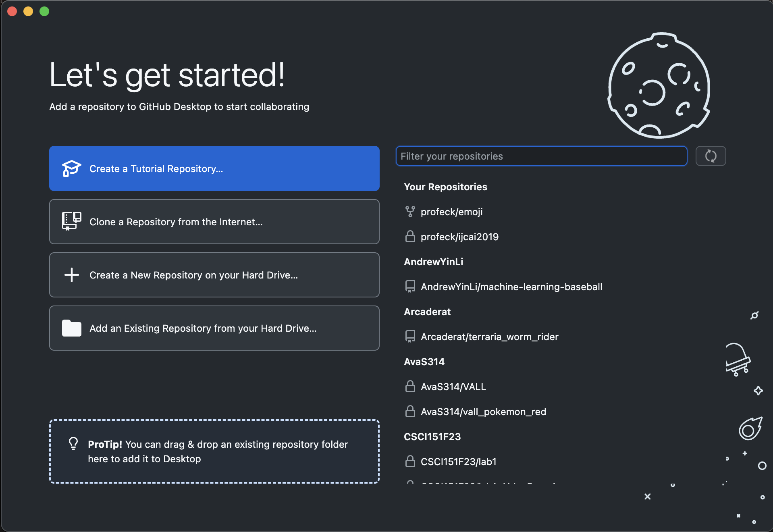Select the Arcaderat/terraria_worm_rider repository
The height and width of the screenshot is (532, 773).
(x=489, y=337)
